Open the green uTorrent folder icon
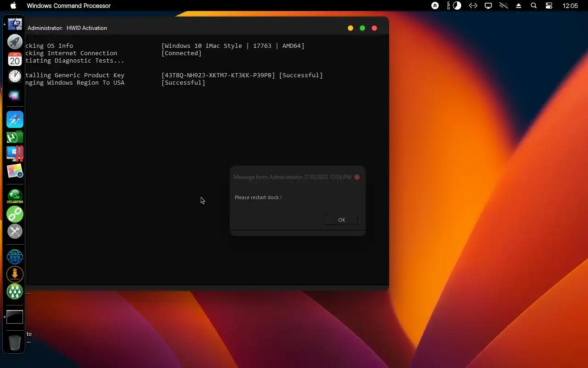588x368 pixels. pos(15,137)
